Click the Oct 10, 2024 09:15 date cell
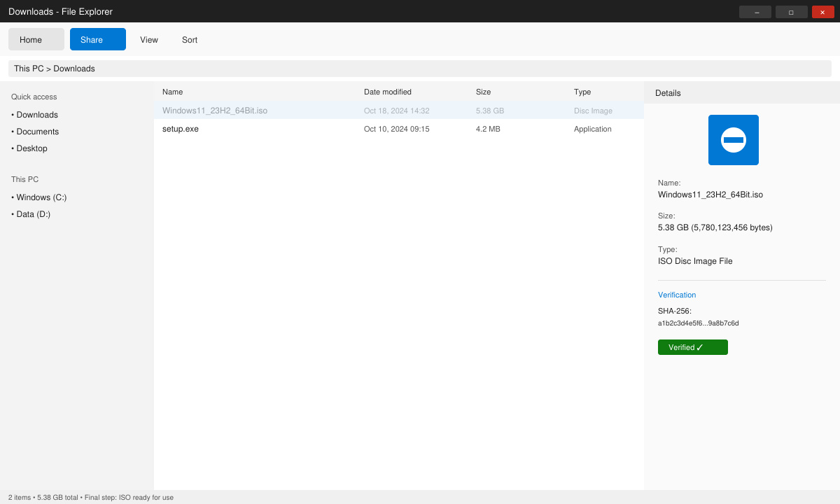The image size is (840, 504). point(397,129)
